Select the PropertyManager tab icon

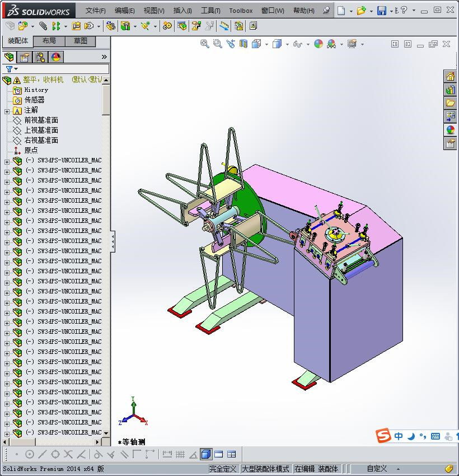24,57
